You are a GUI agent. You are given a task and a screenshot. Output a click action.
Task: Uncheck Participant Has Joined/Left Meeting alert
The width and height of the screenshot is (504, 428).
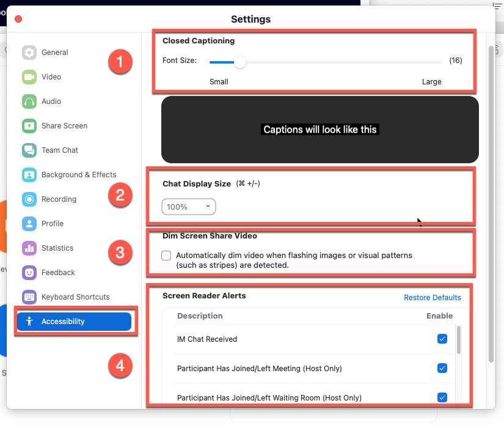tap(442, 367)
